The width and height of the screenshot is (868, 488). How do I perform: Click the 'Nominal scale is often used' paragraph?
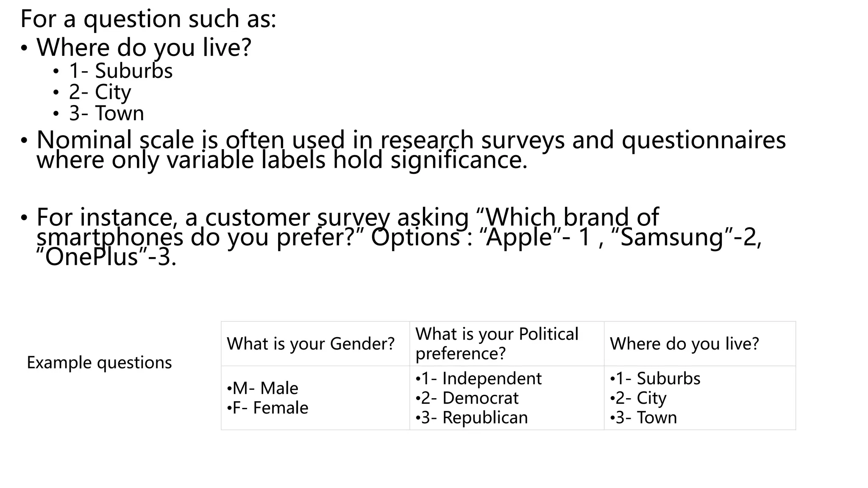(411, 140)
